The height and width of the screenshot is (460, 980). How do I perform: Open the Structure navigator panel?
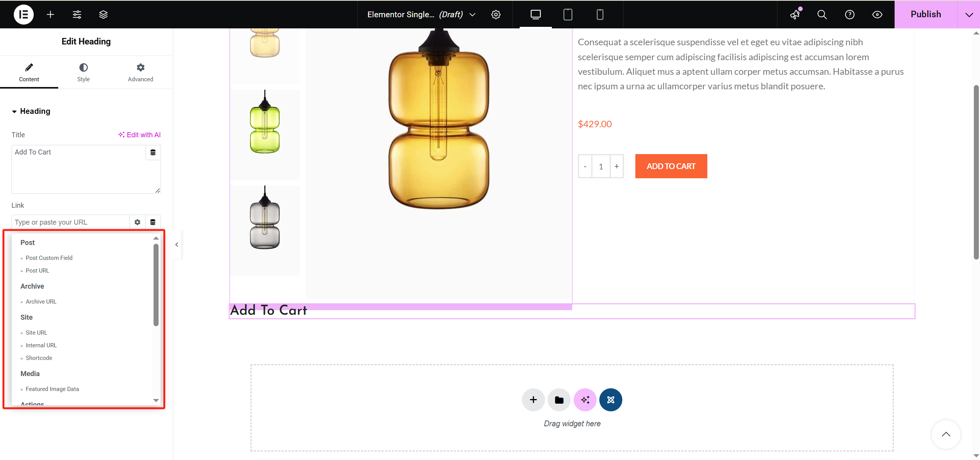coord(103,14)
